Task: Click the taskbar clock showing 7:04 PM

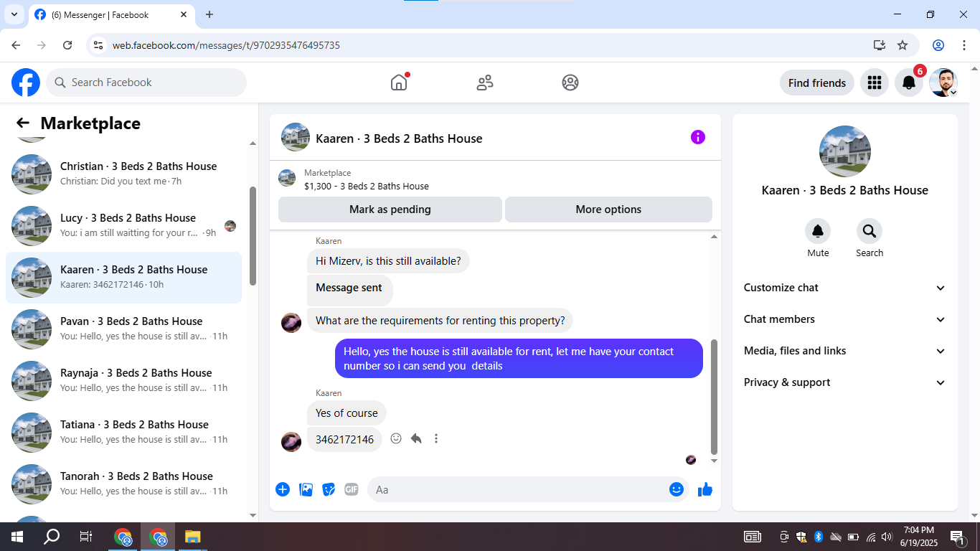Action: click(918, 536)
